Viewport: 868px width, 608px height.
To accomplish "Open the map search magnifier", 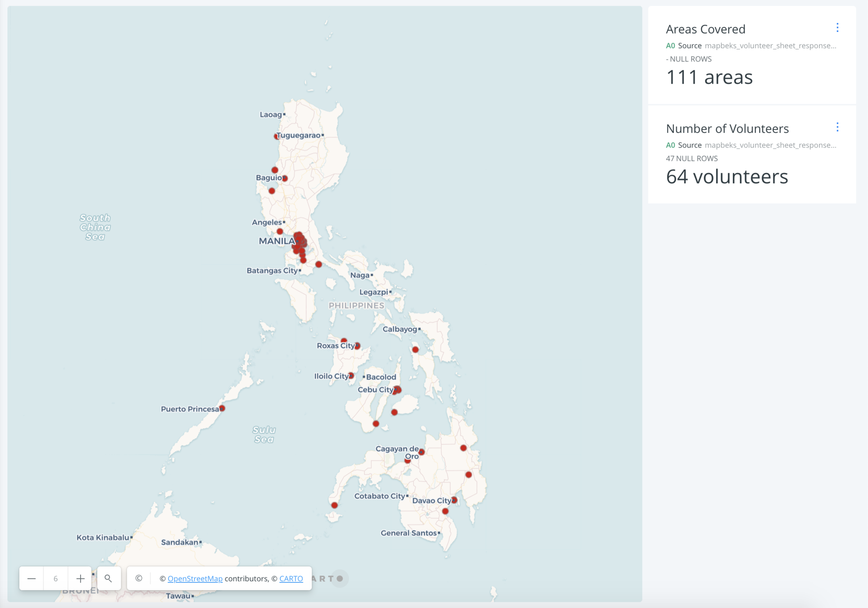I will [x=109, y=578].
